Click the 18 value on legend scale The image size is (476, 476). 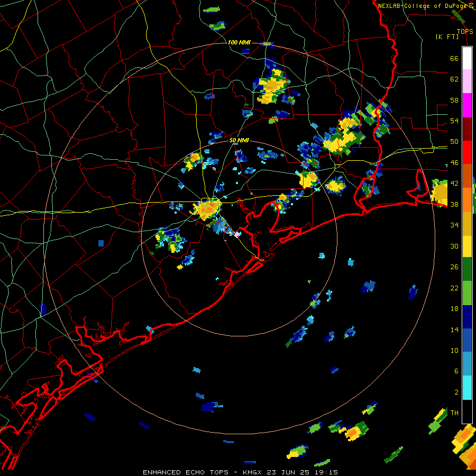[454, 309]
